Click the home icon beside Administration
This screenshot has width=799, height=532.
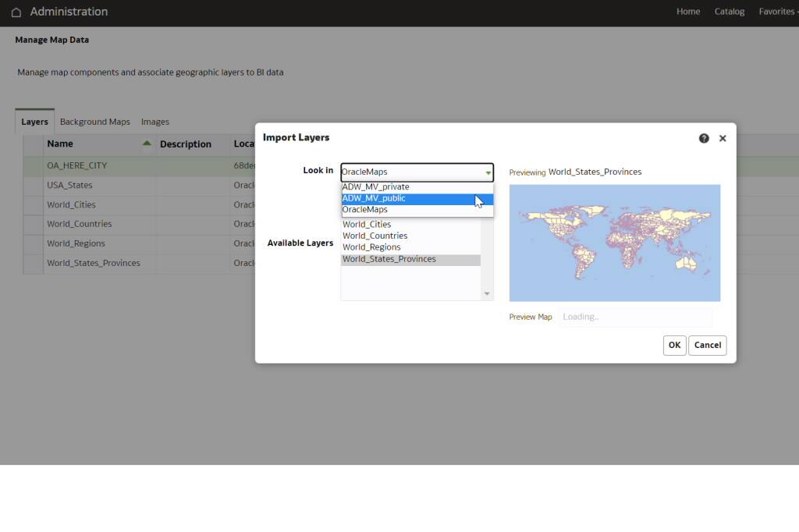coord(16,12)
